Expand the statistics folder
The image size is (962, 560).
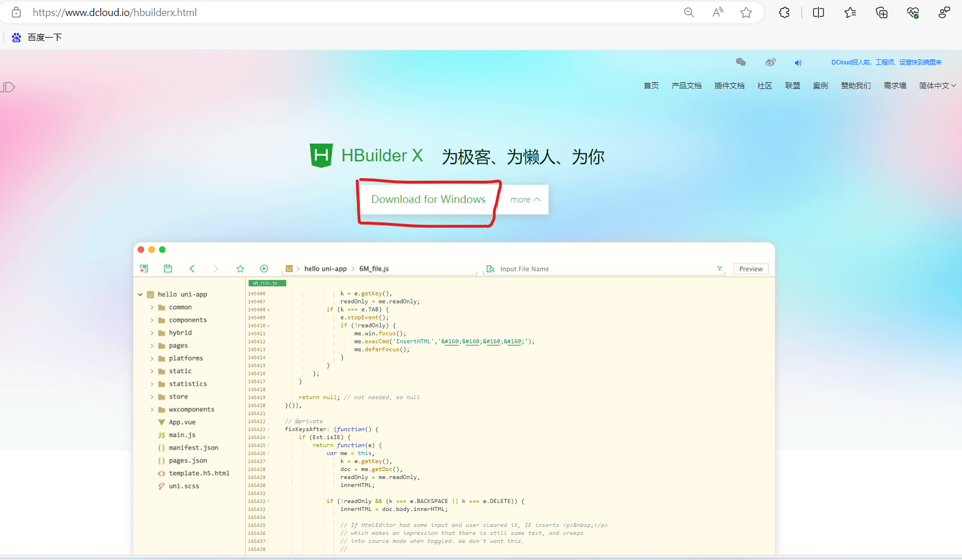[x=152, y=384]
